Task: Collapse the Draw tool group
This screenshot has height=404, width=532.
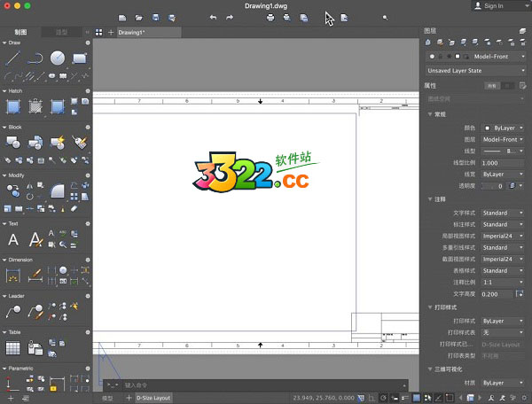Action: [x=4, y=42]
